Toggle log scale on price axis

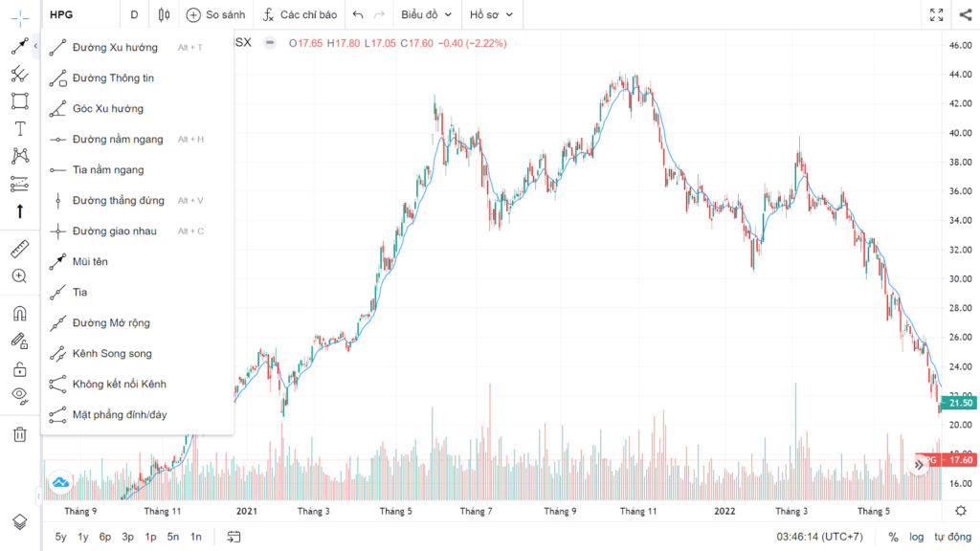coord(916,537)
